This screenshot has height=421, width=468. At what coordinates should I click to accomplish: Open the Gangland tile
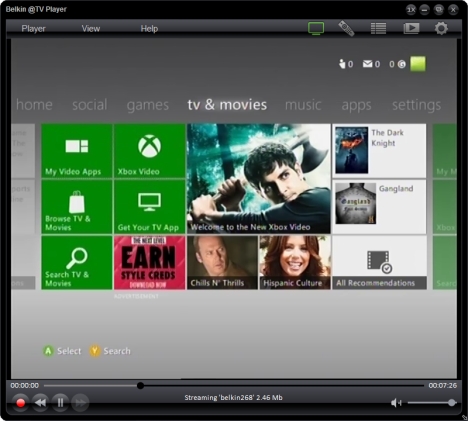379,207
